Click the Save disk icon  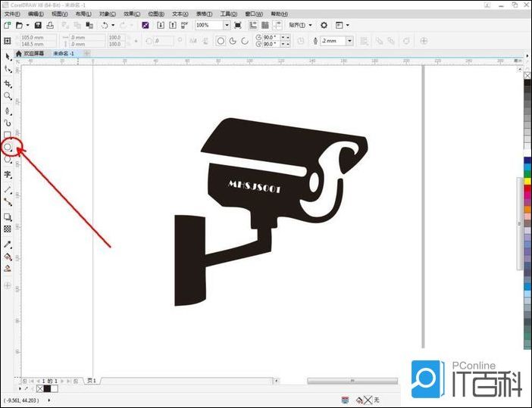[x=38, y=25]
